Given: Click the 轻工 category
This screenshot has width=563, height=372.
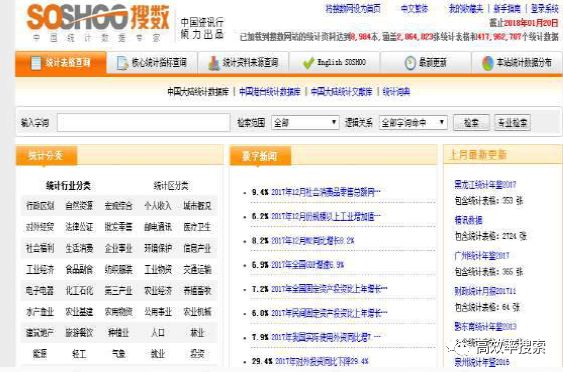Looking at the screenshot, I should coord(79,354).
